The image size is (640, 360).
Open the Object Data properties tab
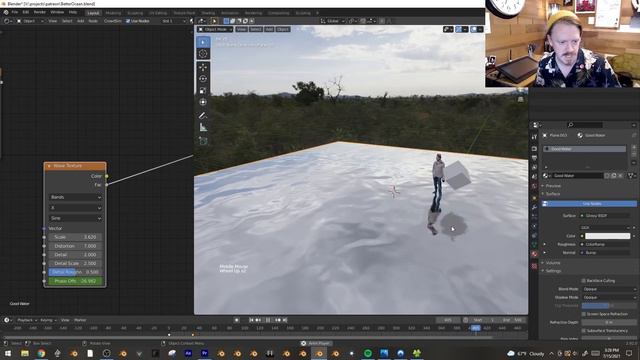(534, 244)
